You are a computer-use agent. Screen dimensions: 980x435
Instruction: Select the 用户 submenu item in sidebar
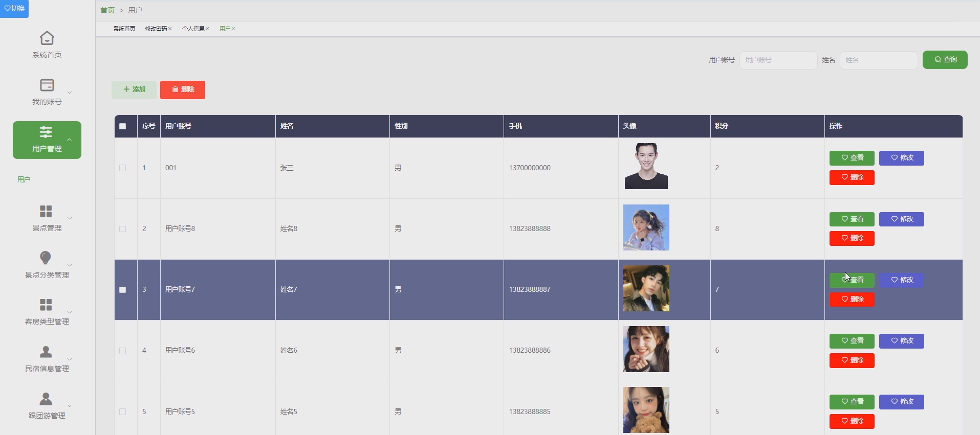pyautogui.click(x=24, y=179)
